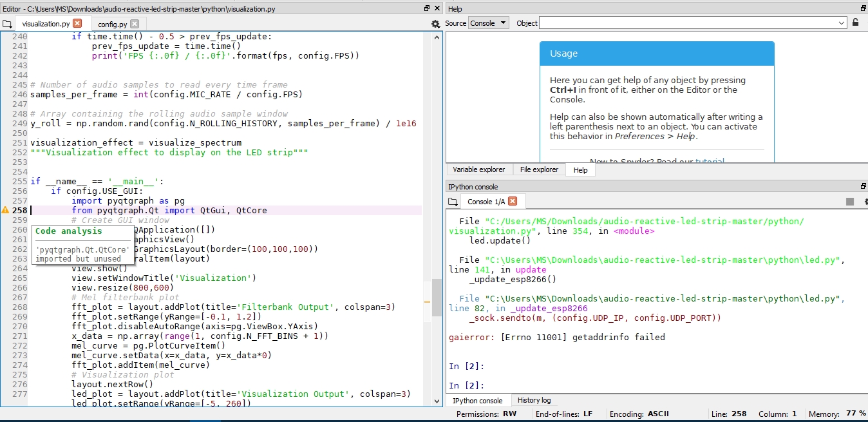Click the code analysis warning icon on line 258
The image size is (868, 422).
pos(5,209)
